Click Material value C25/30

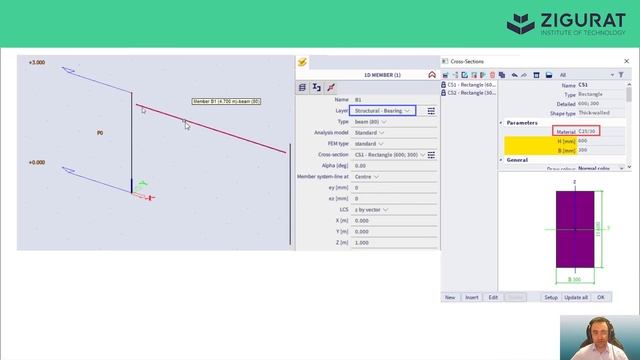[588, 131]
